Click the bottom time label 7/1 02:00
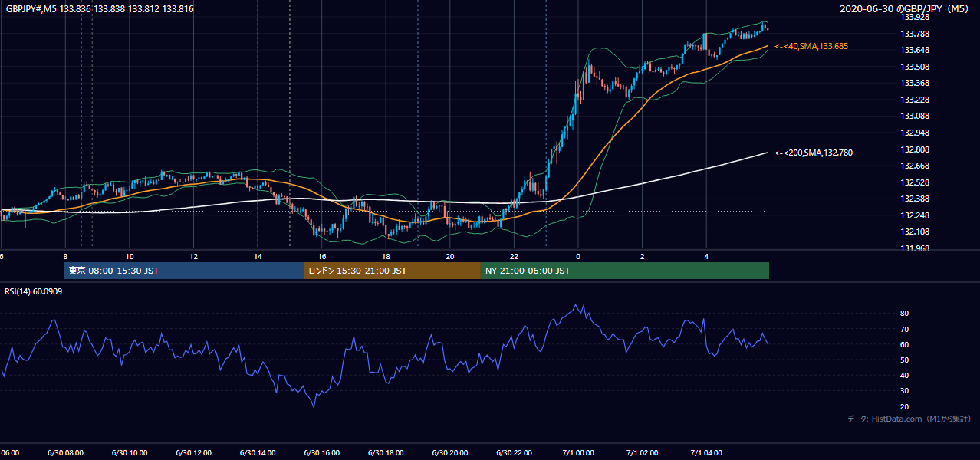The width and height of the screenshot is (980, 460). click(643, 453)
